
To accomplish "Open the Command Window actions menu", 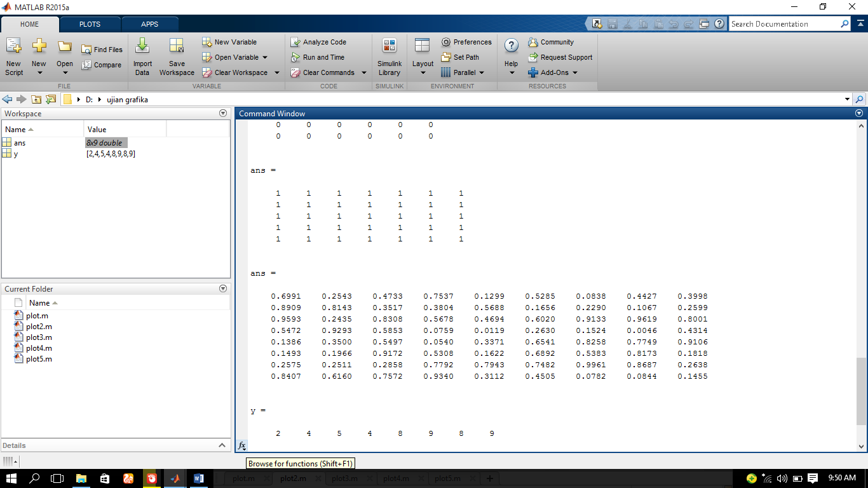I will 860,113.
